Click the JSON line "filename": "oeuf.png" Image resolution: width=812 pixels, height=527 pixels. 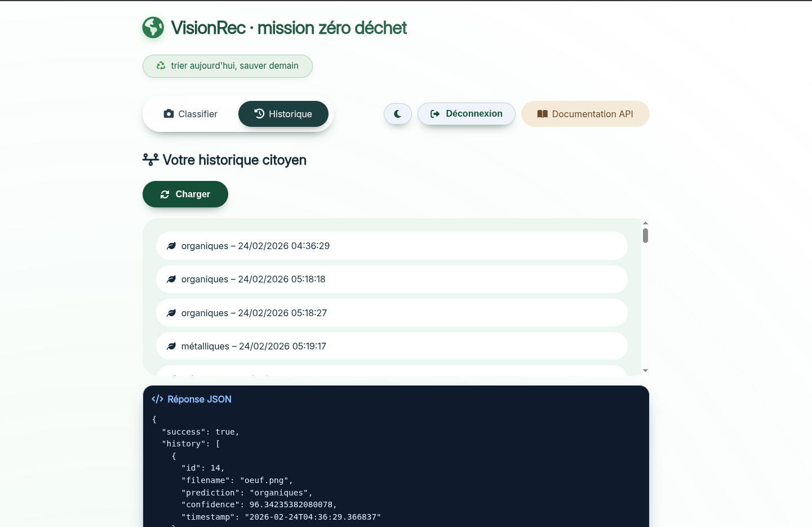(x=237, y=480)
